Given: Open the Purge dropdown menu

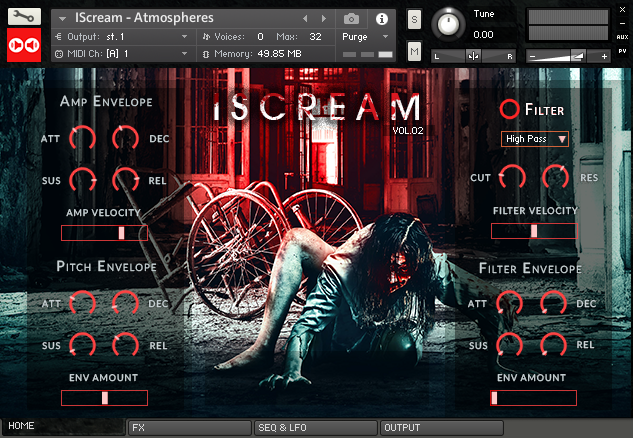Looking at the screenshot, I should coord(363,36).
